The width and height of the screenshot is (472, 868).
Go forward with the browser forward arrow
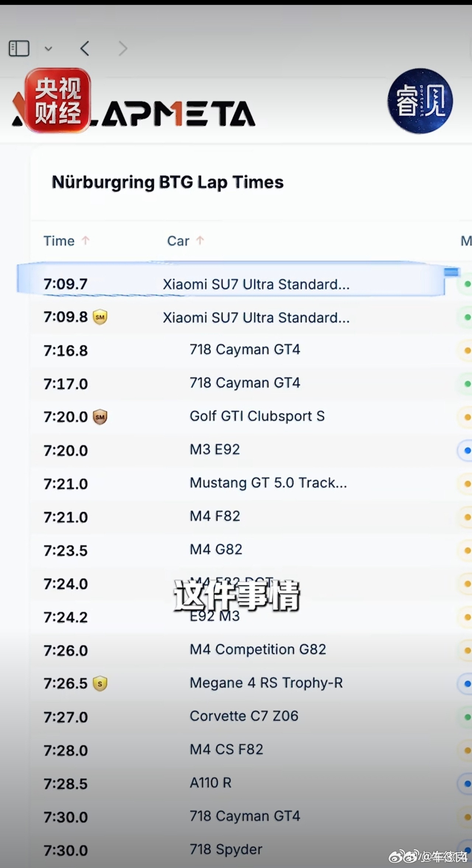(x=123, y=48)
